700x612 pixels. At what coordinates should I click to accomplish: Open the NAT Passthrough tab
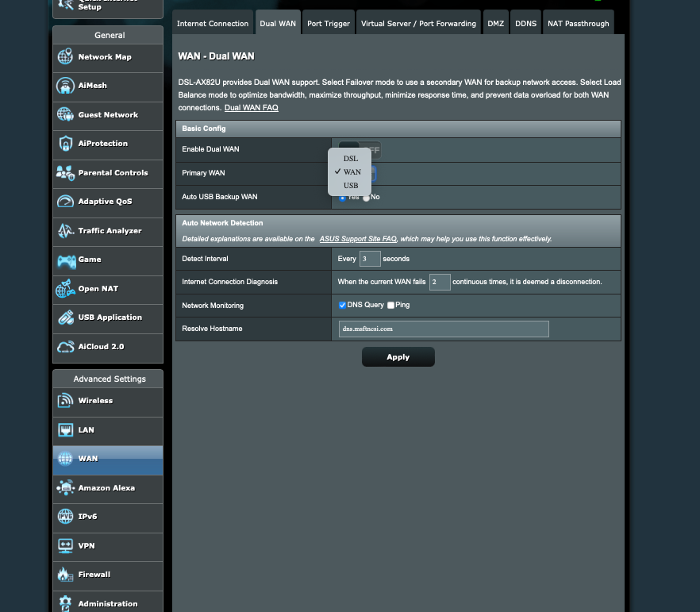tap(579, 23)
